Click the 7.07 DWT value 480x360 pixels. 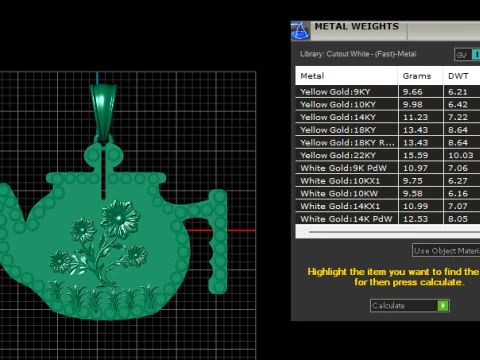[x=458, y=206]
